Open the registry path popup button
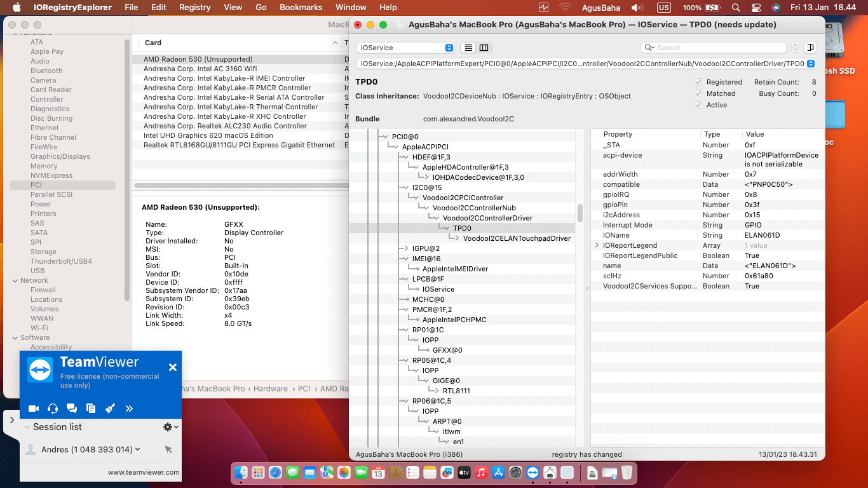The height and width of the screenshot is (488, 868). click(x=810, y=64)
